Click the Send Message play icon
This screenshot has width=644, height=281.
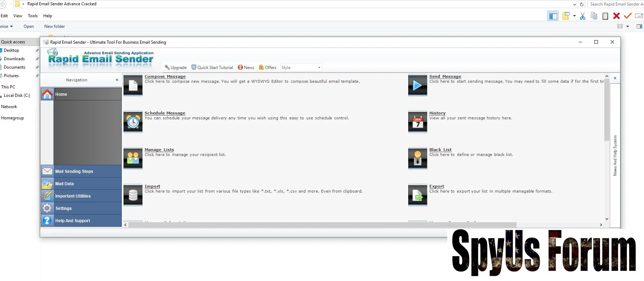coord(417,85)
